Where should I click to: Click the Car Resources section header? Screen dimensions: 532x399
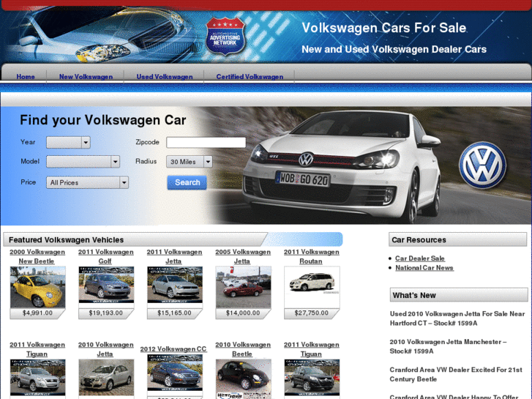click(x=457, y=239)
